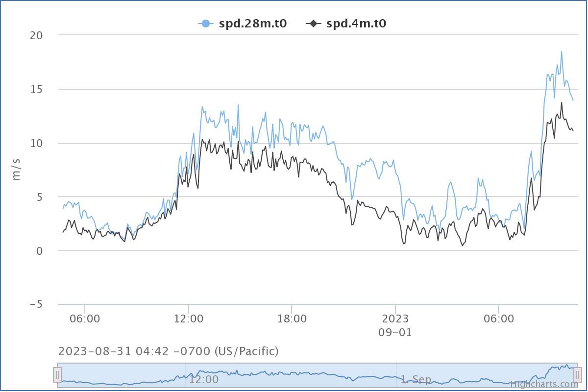Click the US/Pacific timestamp text below chart
This screenshot has height=392, width=588.
pyautogui.click(x=168, y=351)
